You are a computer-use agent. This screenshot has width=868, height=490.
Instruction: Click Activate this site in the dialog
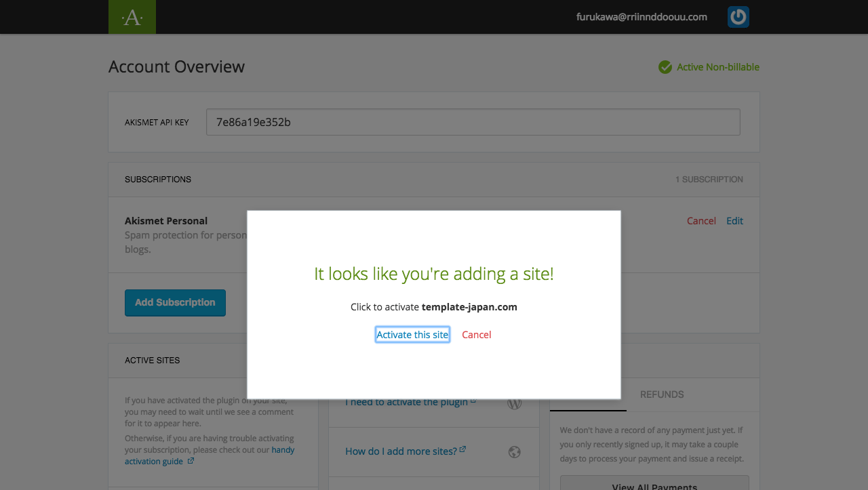pos(412,335)
